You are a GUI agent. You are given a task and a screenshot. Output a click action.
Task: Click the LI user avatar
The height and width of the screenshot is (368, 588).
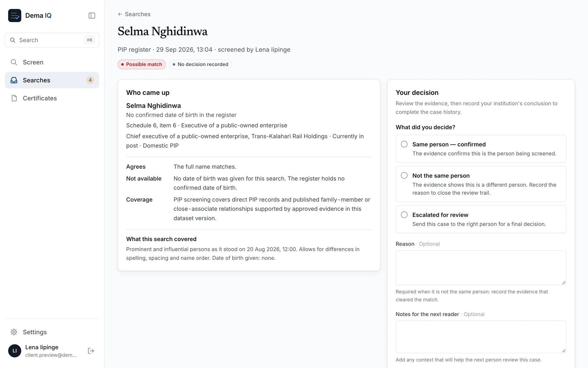(x=15, y=351)
